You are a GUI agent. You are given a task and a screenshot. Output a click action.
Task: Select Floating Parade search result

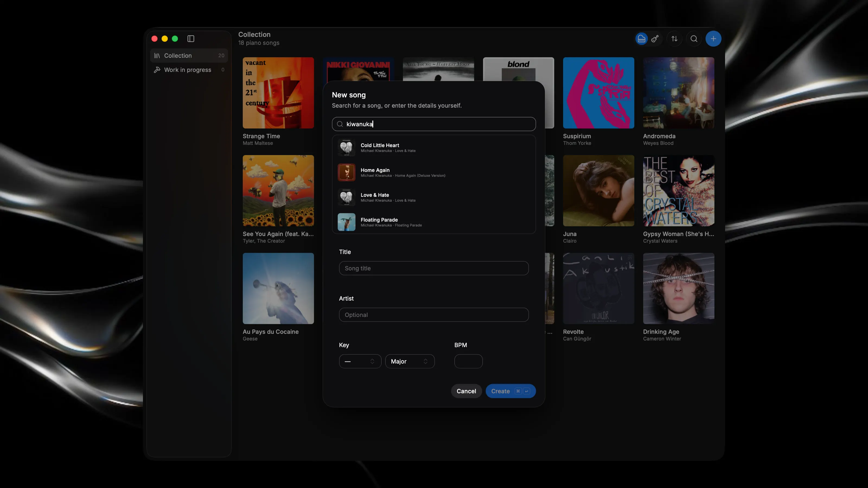(434, 222)
